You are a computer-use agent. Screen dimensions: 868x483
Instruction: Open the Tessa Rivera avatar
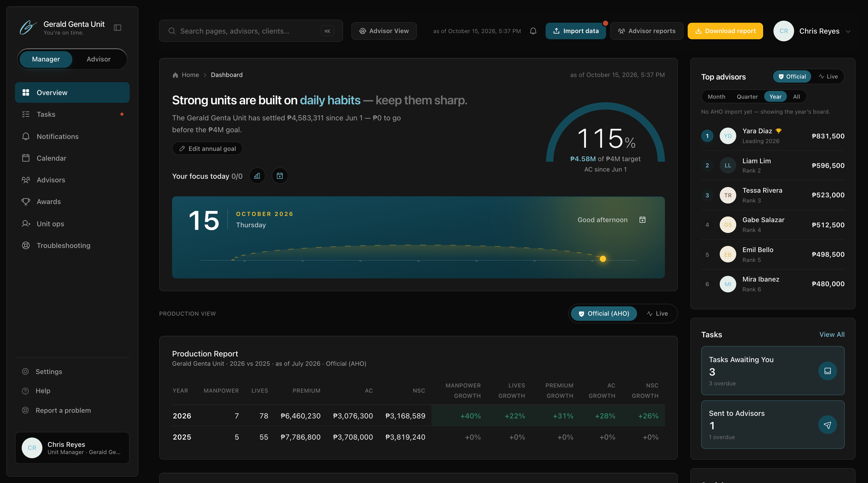[728, 195]
